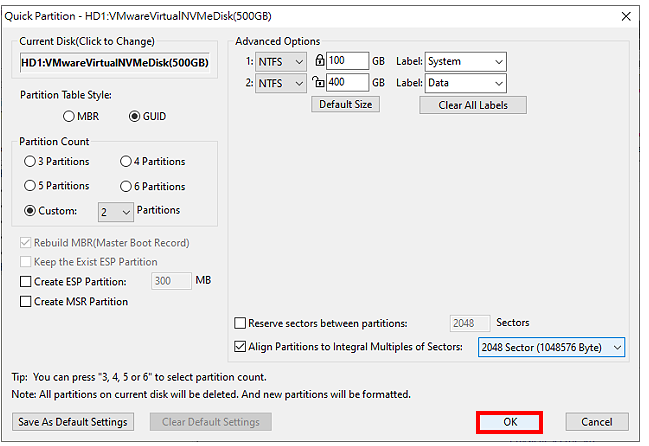Click the ESP partition size field 300
Screen dimensions: 649x446
pos(171,281)
